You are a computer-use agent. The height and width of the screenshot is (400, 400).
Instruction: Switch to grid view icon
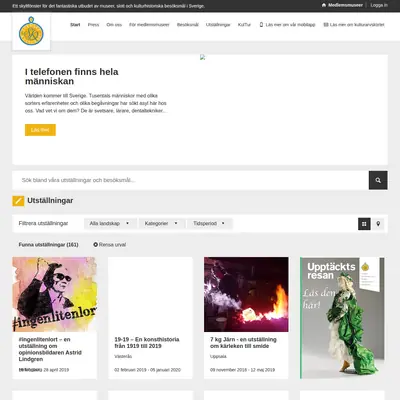click(x=364, y=224)
